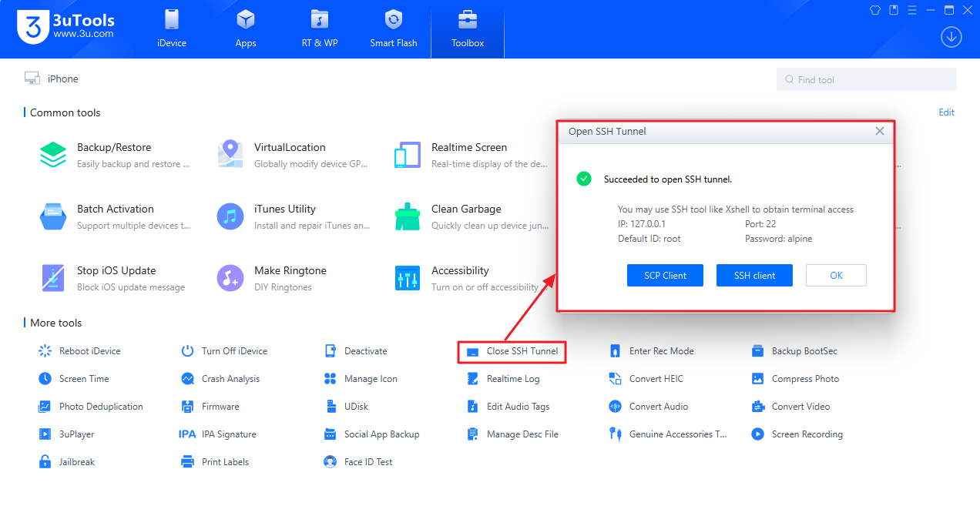This screenshot has width=980, height=516.
Task: Launch the Convert Video tool
Action: click(790, 407)
